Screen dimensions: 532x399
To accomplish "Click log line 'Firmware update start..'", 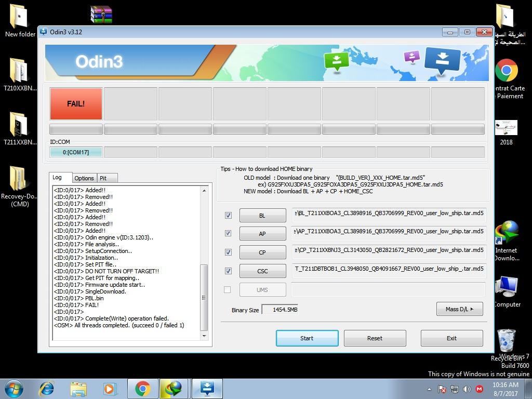I will tap(99, 285).
